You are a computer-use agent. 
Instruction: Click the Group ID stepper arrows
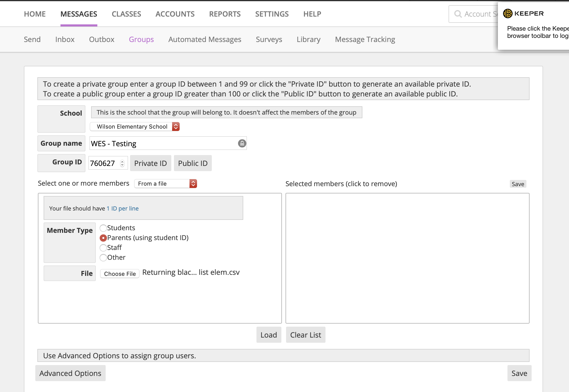(x=122, y=163)
